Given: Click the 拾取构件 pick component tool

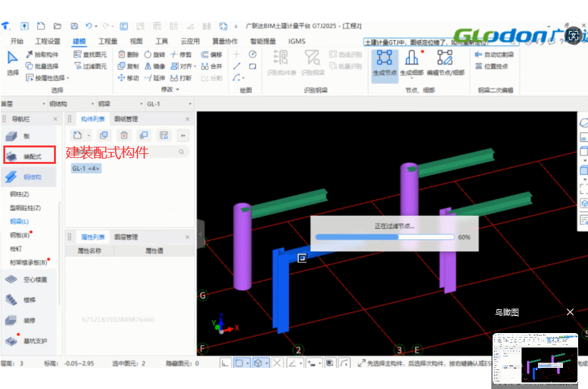Looking at the screenshot, I should click(x=42, y=55).
